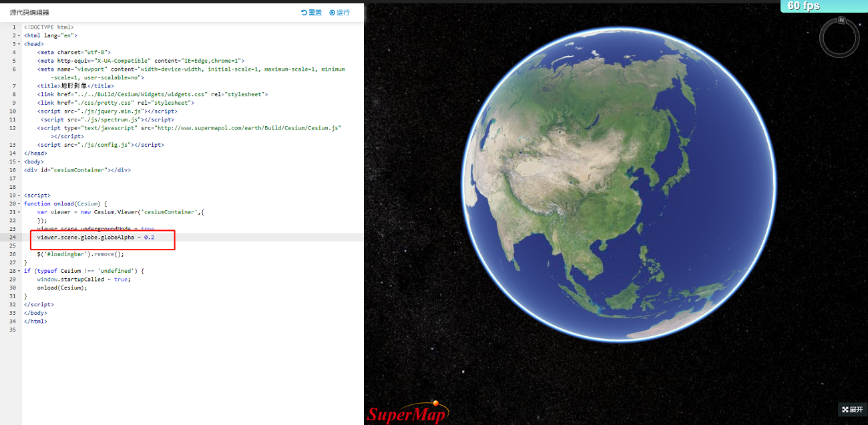The height and width of the screenshot is (425, 868).
Task: Fold the onload function at line 20
Action: point(19,203)
